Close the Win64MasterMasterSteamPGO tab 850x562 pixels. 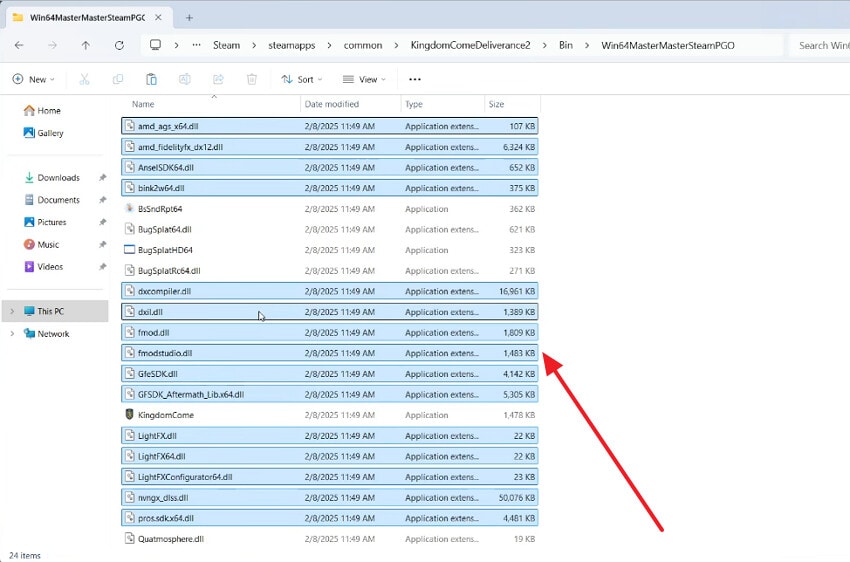pyautogui.click(x=158, y=17)
